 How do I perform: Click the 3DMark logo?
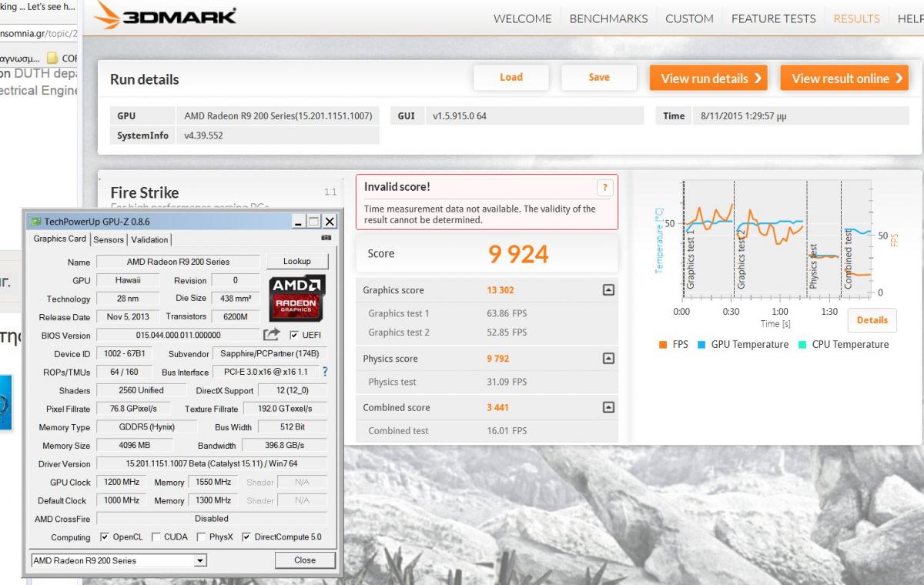[x=166, y=17]
